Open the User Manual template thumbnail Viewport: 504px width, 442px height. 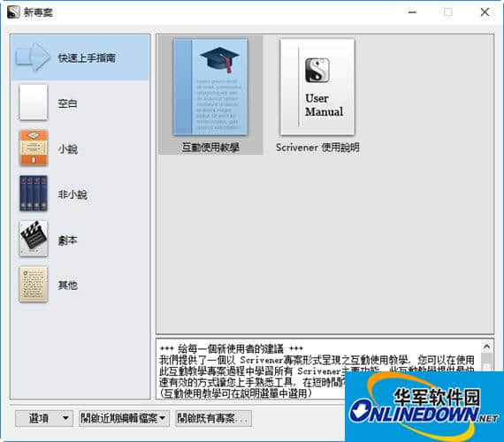pos(317,88)
